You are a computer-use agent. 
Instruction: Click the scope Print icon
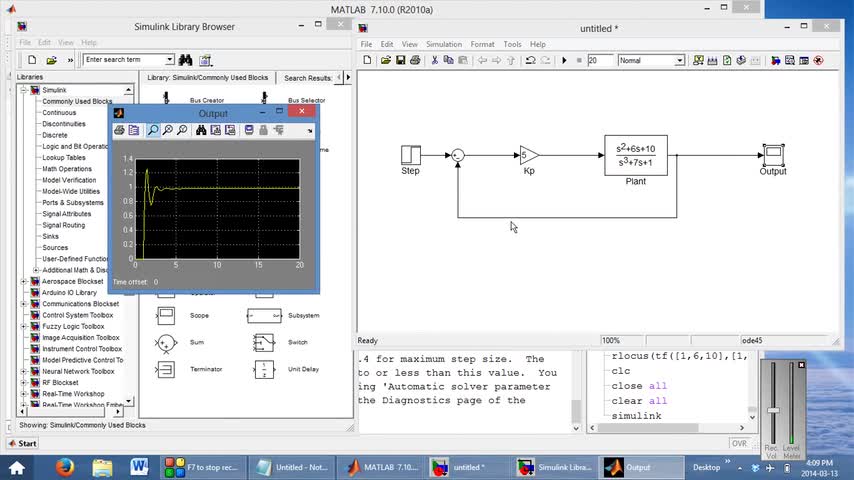click(x=119, y=130)
